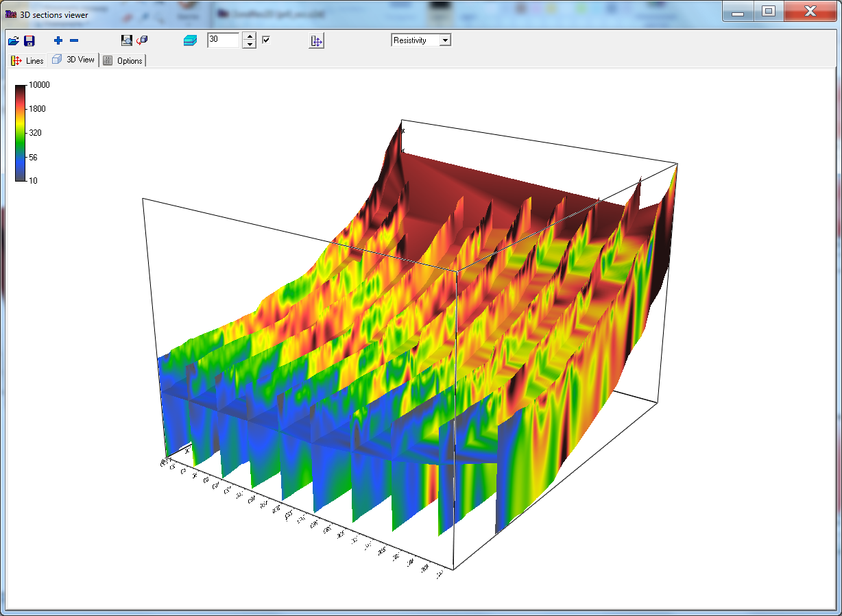Image resolution: width=842 pixels, height=616 pixels.
Task: Decrease the value with the down spinner arrow
Action: (250, 45)
